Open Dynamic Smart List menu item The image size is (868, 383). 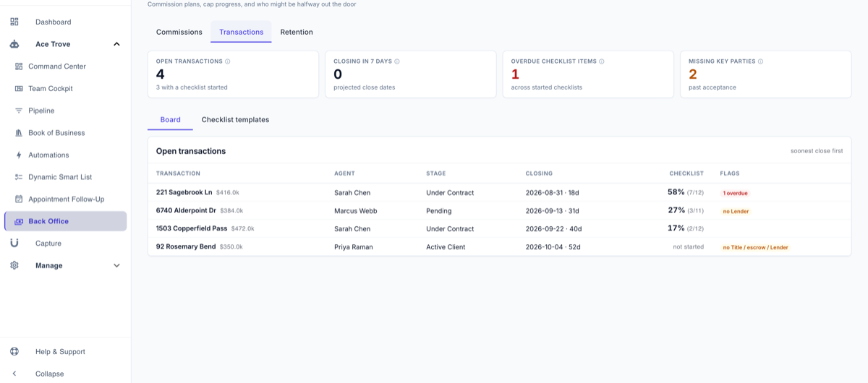60,177
